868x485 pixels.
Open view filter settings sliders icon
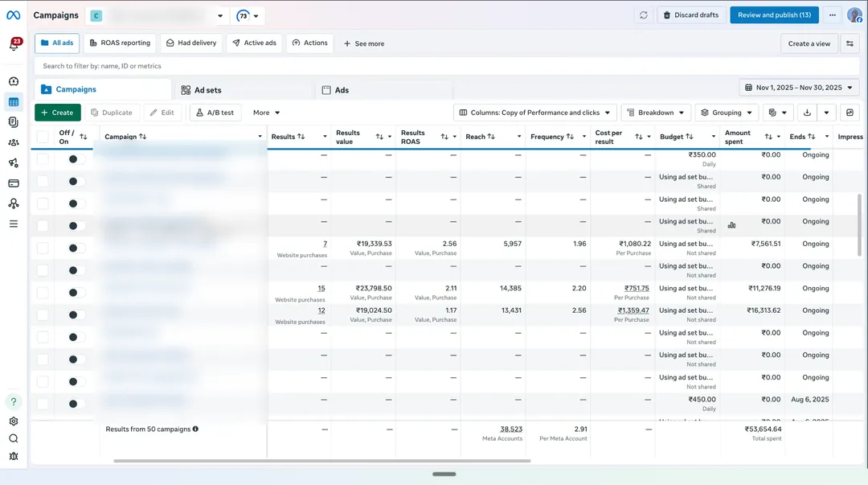[x=850, y=43]
